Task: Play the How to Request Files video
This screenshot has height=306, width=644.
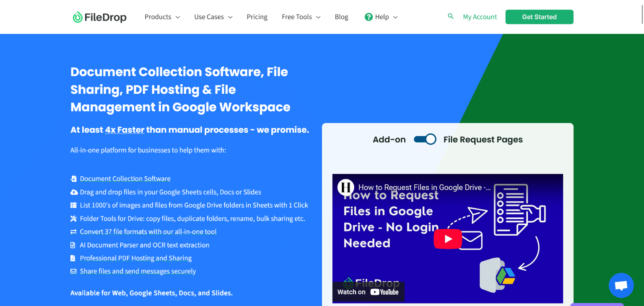Action: (x=447, y=239)
